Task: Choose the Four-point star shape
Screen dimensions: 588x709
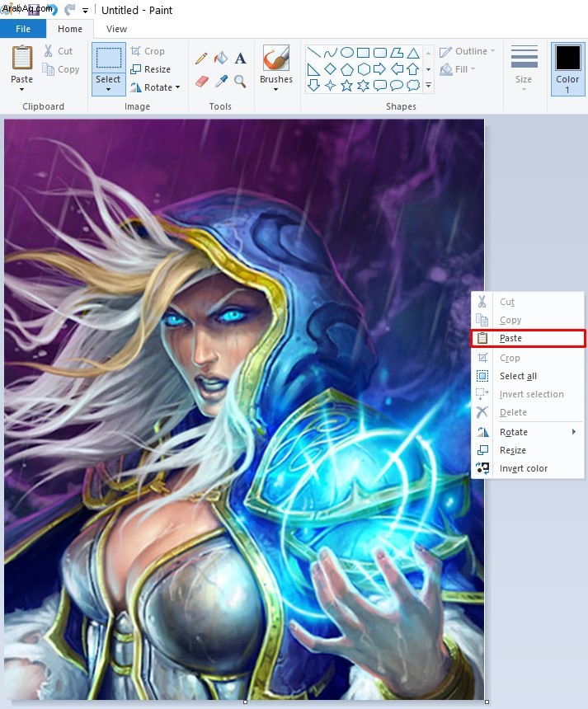Action: tap(330, 85)
